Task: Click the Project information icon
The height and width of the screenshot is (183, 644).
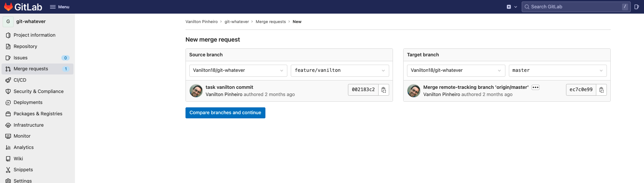Action: tap(8, 35)
